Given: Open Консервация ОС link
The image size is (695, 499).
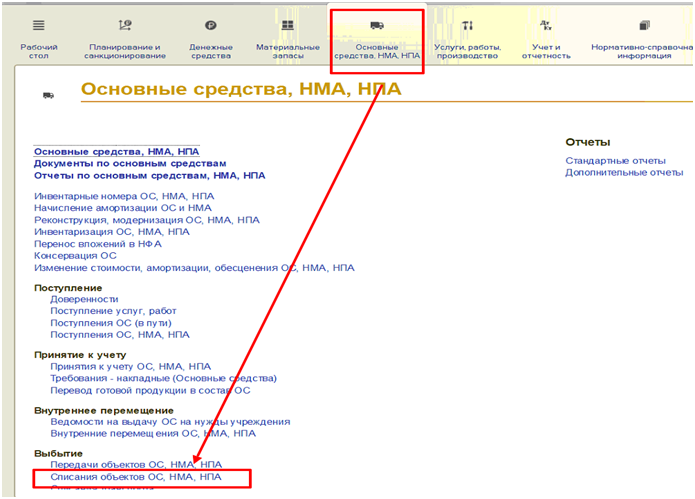Looking at the screenshot, I should tap(75, 256).
